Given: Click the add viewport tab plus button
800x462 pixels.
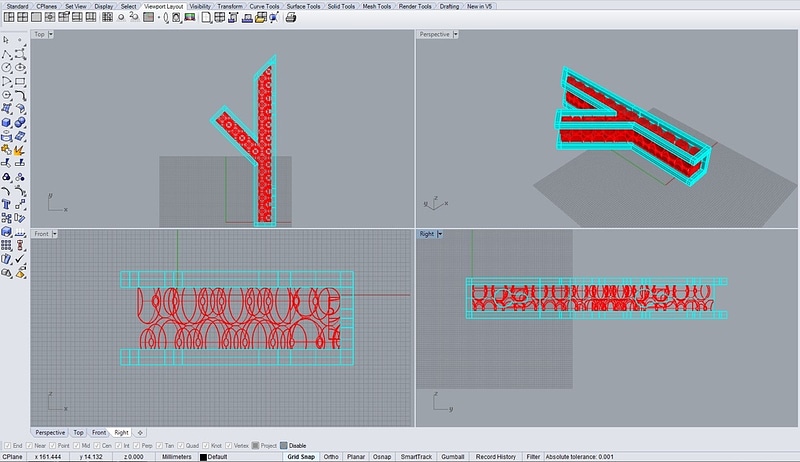Looking at the screenshot, I should tap(140, 432).
